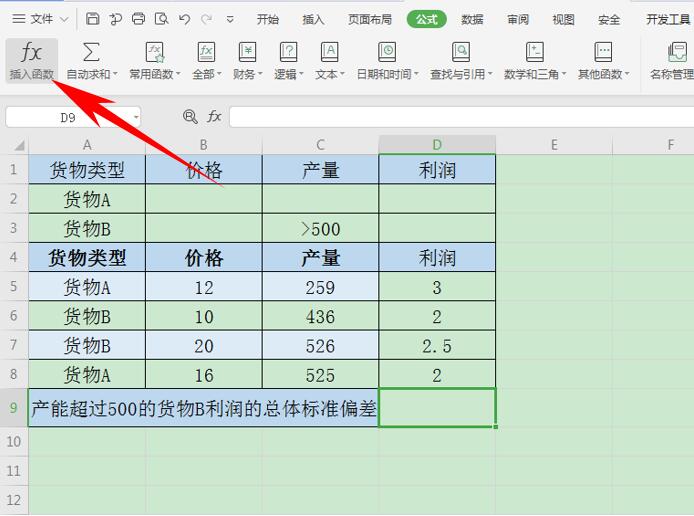
Task: Open the Name Box dropdown arrow
Action: coord(136,118)
